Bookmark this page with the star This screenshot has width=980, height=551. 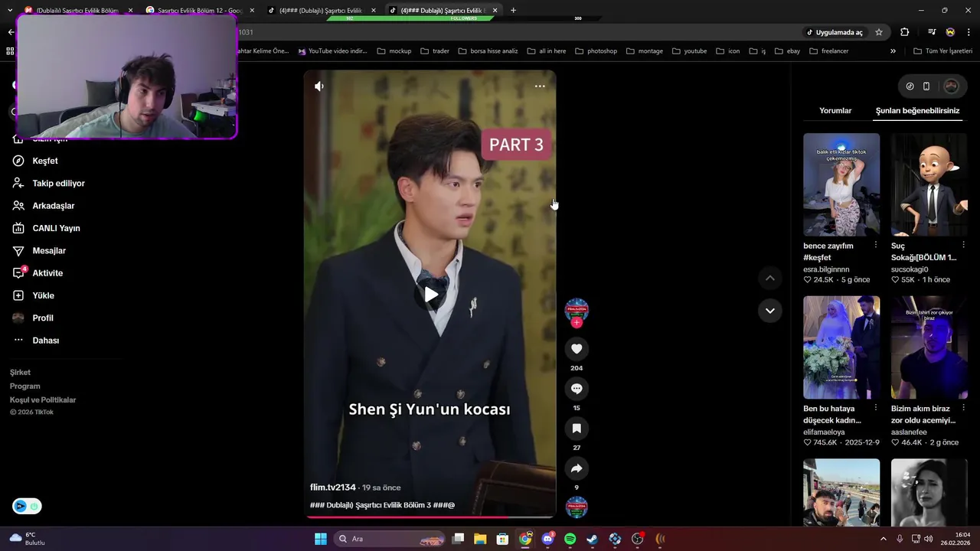pos(879,32)
